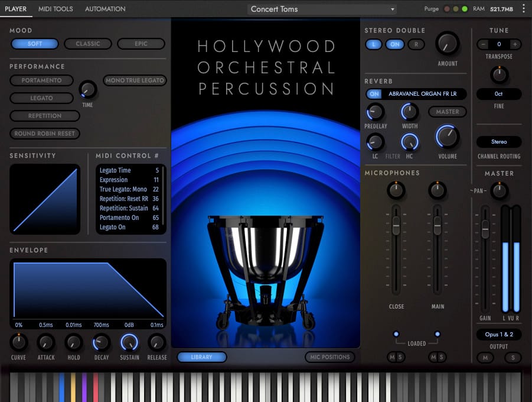Increase transpose with the plus stepper
Image resolution: width=532 pixels, height=402 pixels.
(515, 44)
